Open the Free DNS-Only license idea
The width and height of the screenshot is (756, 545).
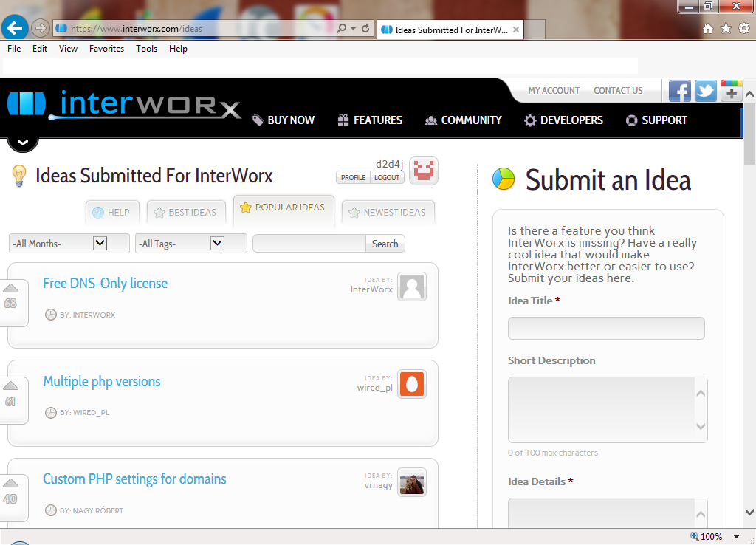click(105, 283)
